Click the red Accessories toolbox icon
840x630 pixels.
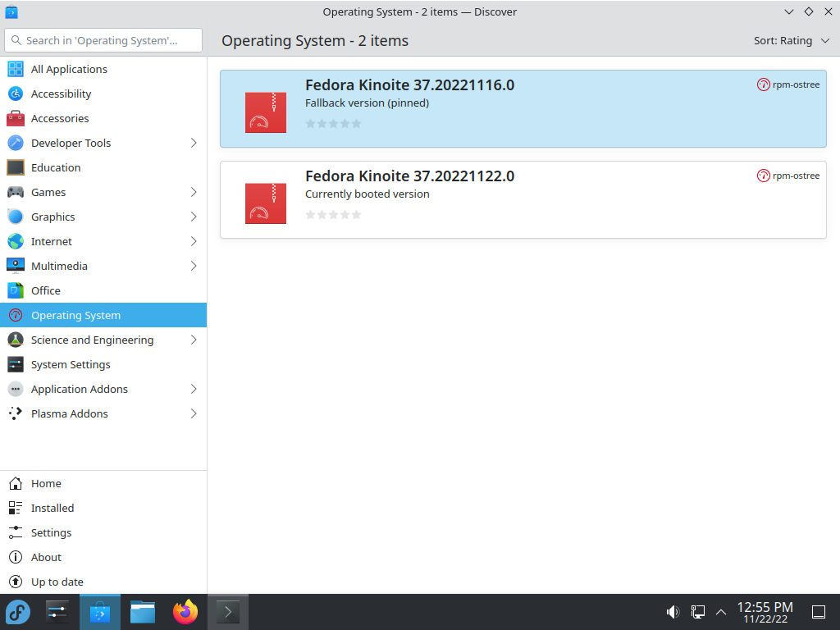coord(16,118)
